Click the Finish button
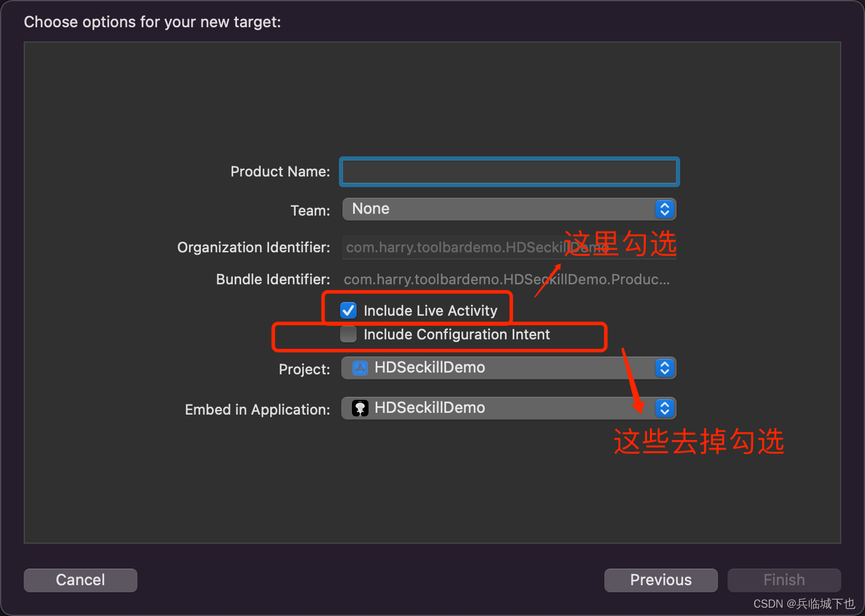Viewport: 865px width, 616px height. coord(784,580)
